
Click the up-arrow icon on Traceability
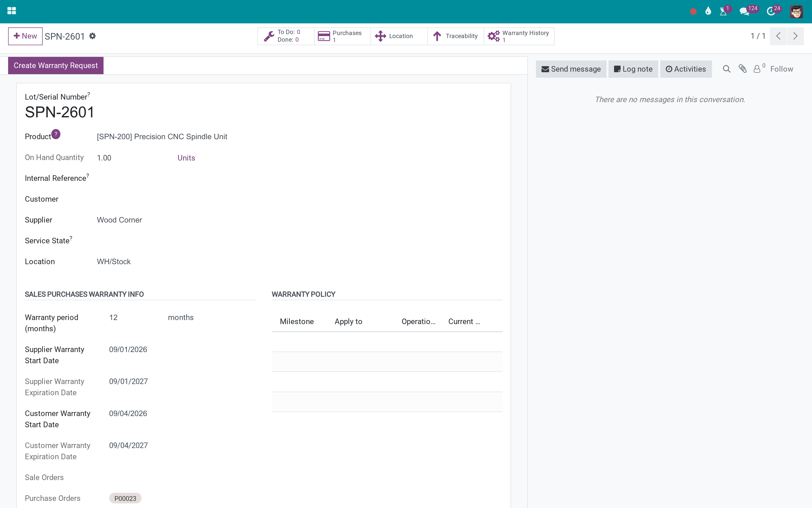click(437, 36)
